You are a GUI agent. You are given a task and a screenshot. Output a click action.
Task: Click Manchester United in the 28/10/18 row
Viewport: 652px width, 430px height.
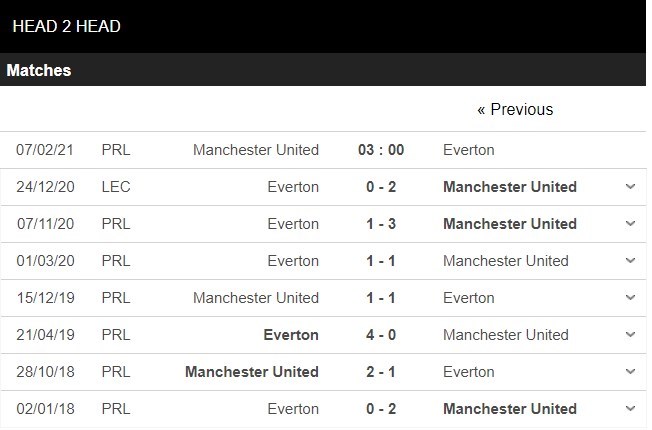click(x=252, y=372)
